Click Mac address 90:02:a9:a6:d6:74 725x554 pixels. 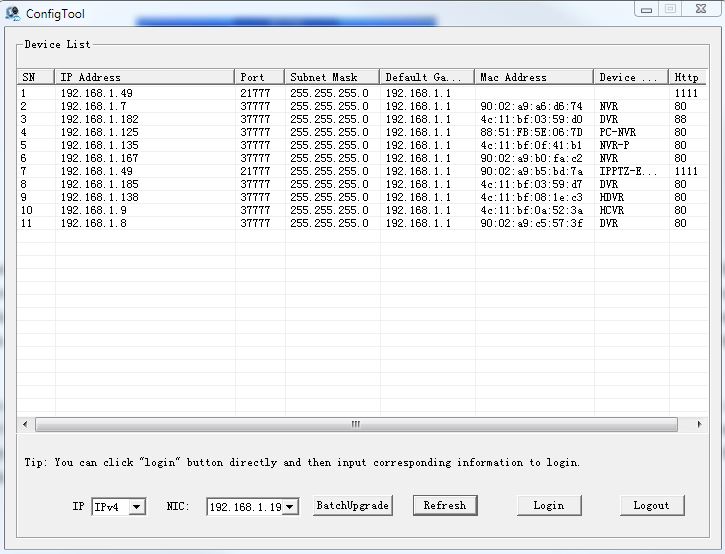(x=531, y=106)
